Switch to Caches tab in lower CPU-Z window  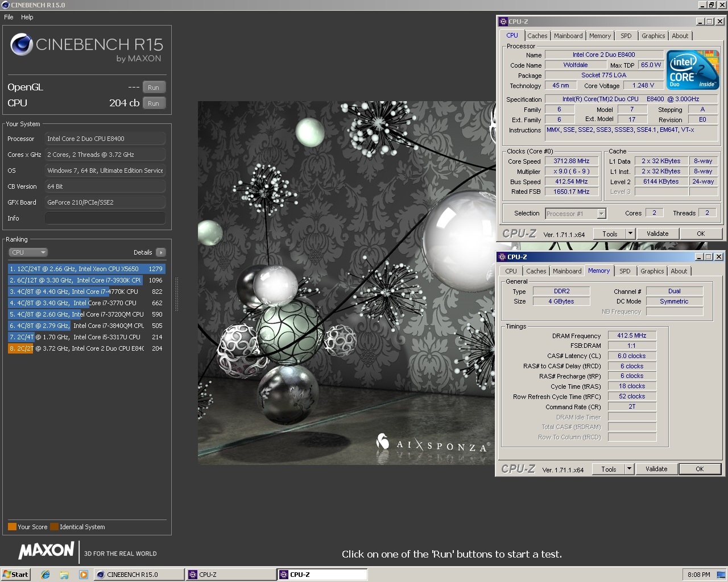click(536, 271)
